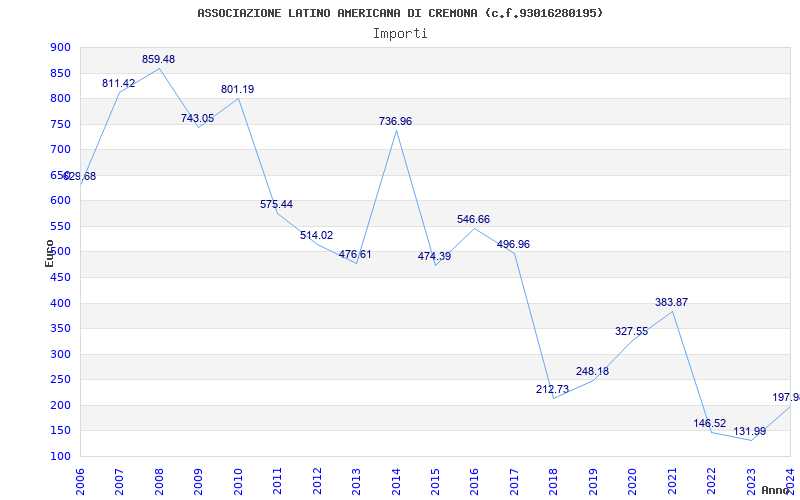Screen dimensions: 800x500
Task: Click year 2018 on the x-axis
Action: tap(554, 480)
